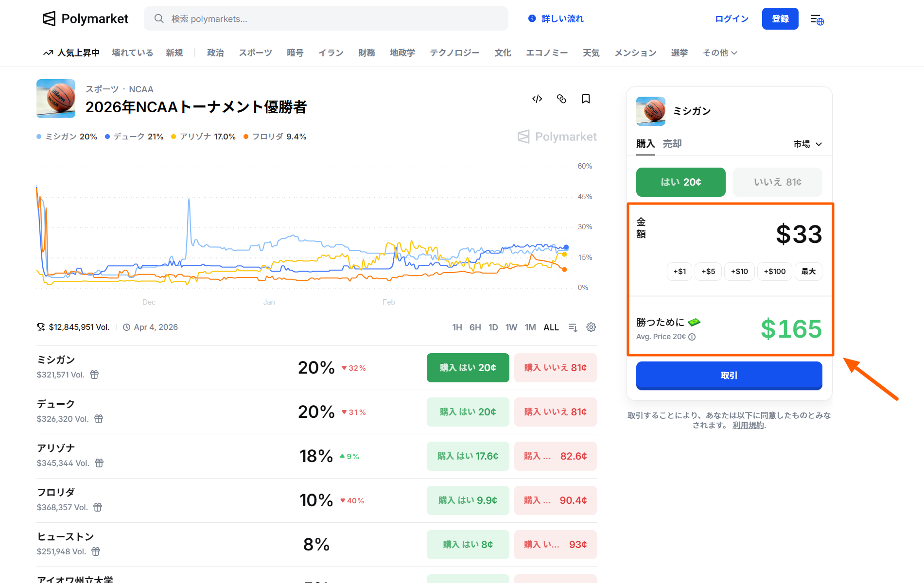Open chart settings gear icon
924x583 pixels.
591,327
